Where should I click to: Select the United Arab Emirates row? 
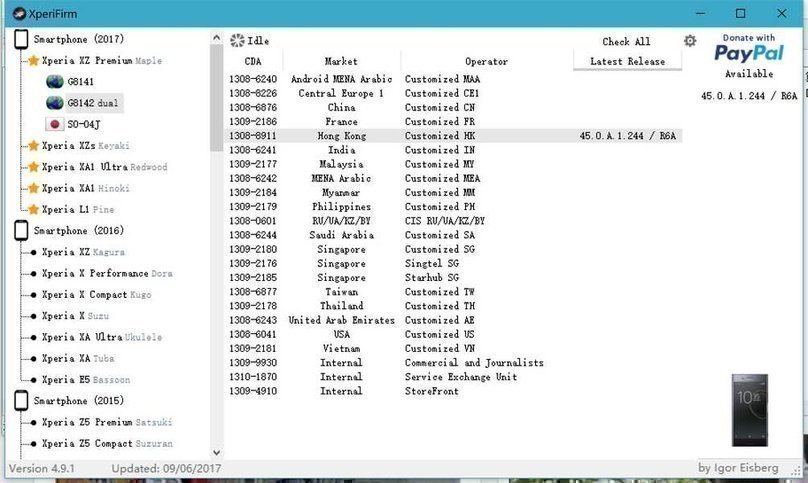pos(453,320)
